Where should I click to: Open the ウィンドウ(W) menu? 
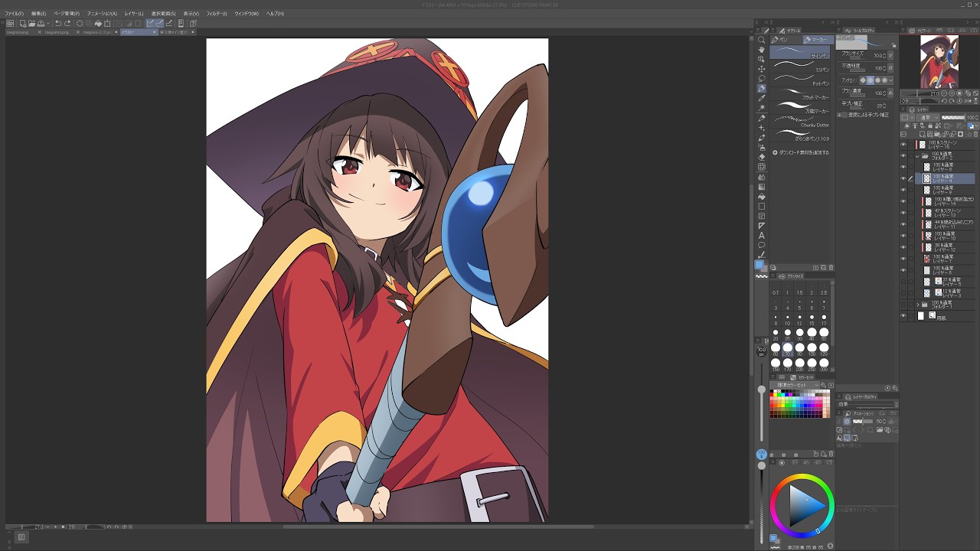[247, 14]
